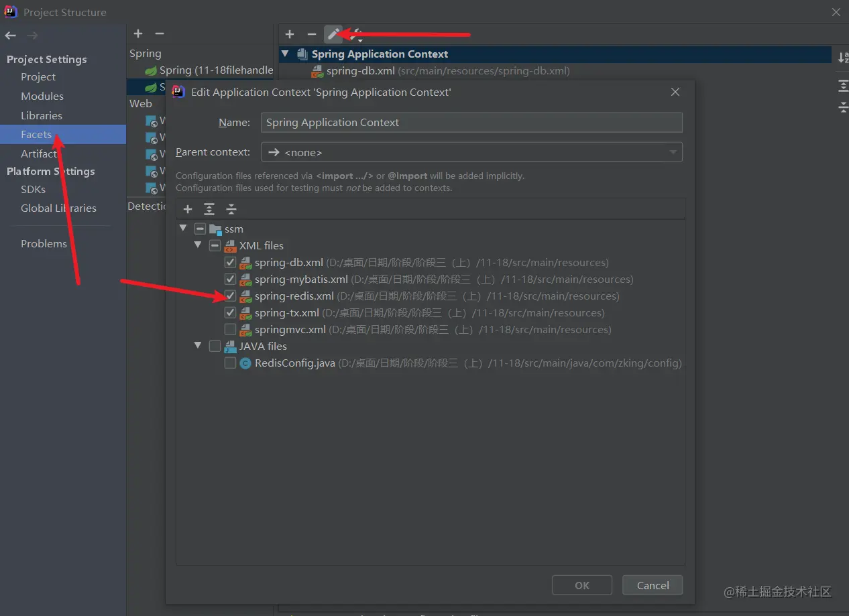
Task: Add a context with the plus icon above Spring Application Context
Action: coord(290,34)
